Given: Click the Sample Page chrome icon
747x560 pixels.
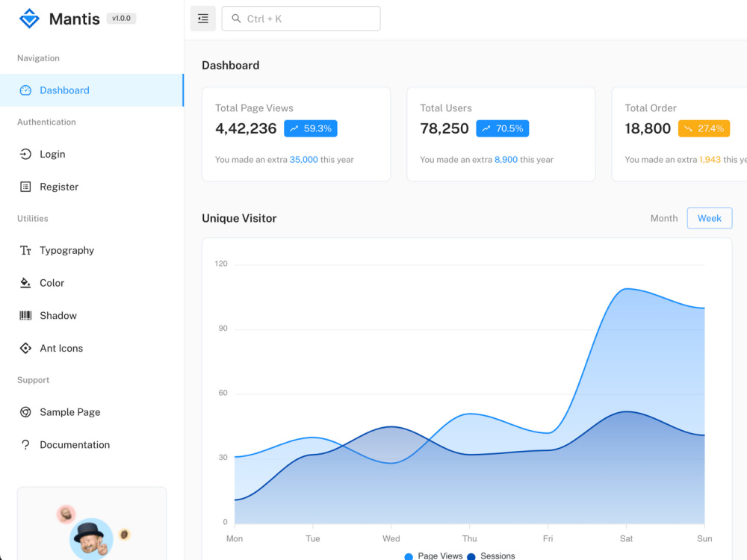Looking at the screenshot, I should pos(25,412).
